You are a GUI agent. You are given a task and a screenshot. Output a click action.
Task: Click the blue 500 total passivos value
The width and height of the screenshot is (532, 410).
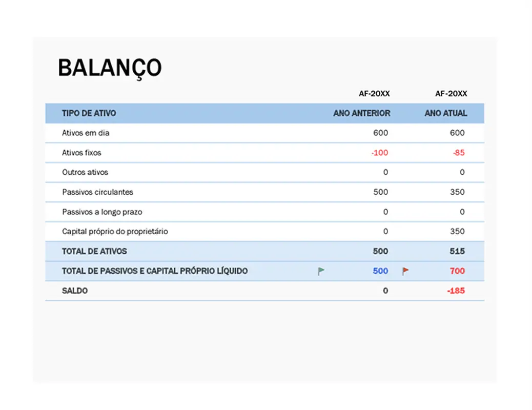click(x=381, y=271)
